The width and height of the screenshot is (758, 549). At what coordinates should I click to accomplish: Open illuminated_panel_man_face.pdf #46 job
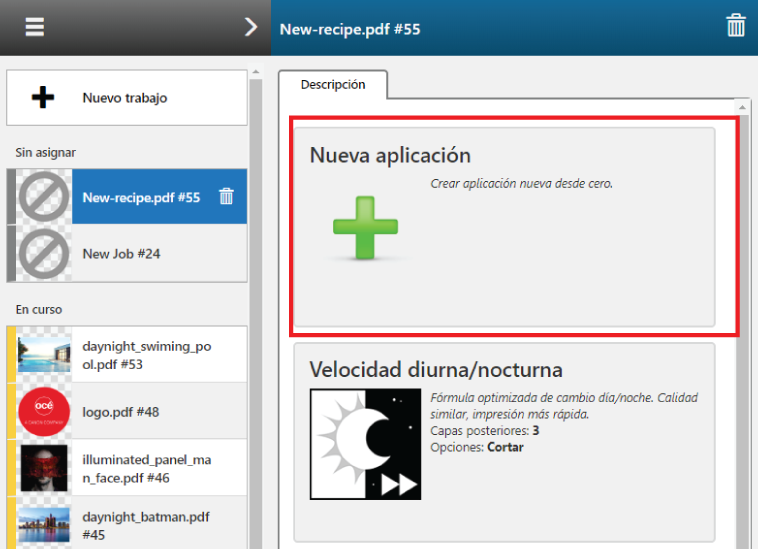tap(127, 468)
